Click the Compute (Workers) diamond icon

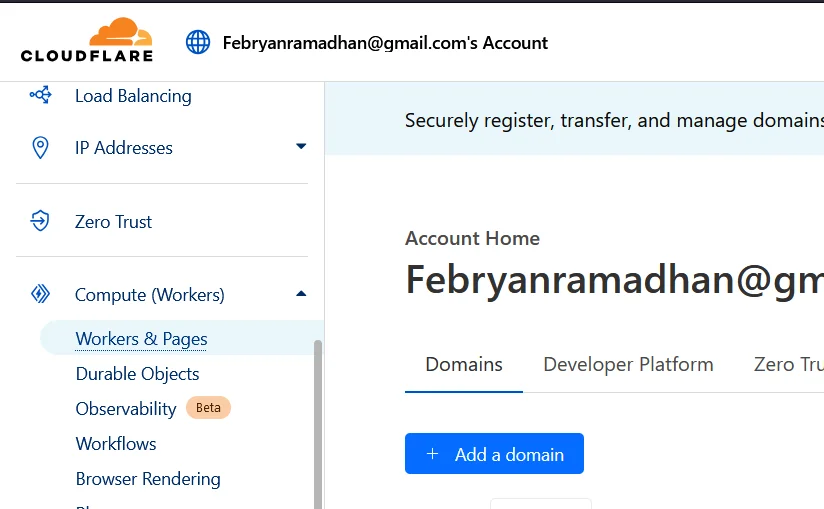(x=40, y=294)
